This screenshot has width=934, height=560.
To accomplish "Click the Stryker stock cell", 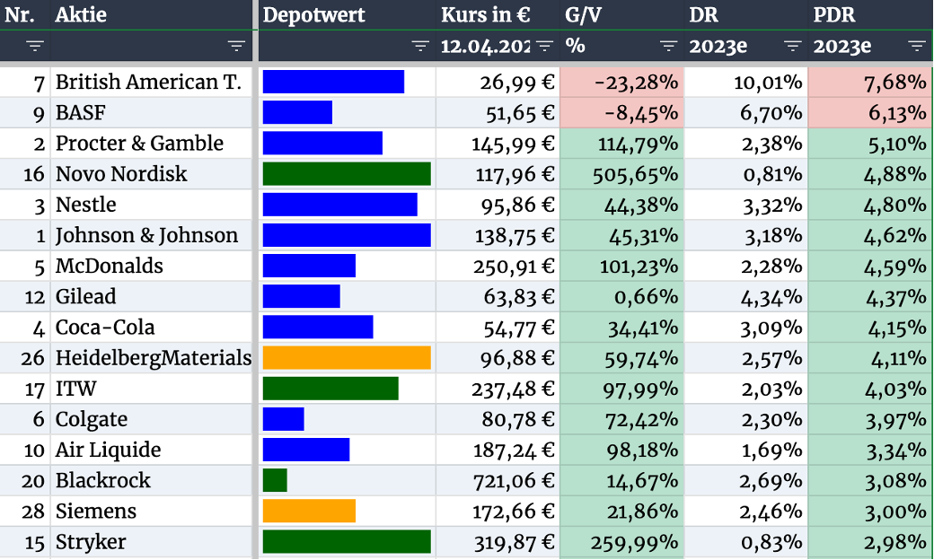I will pyautogui.click(x=152, y=541).
